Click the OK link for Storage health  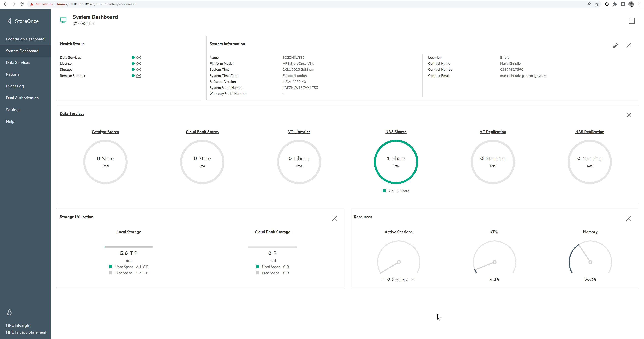138,69
